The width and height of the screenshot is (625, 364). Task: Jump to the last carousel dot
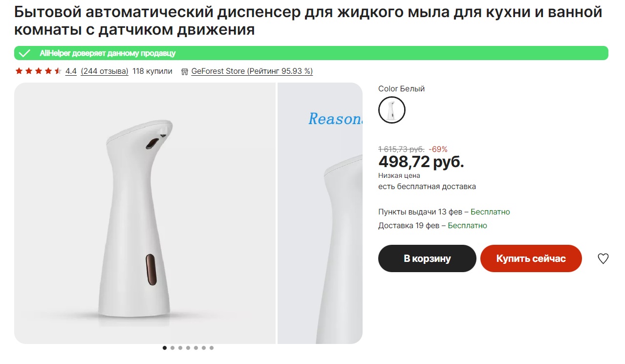coord(212,348)
